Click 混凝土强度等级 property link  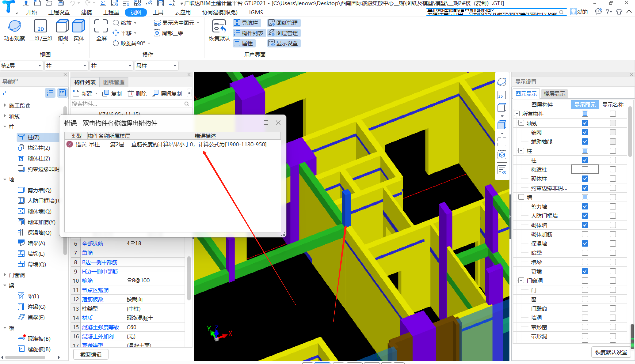100,327
